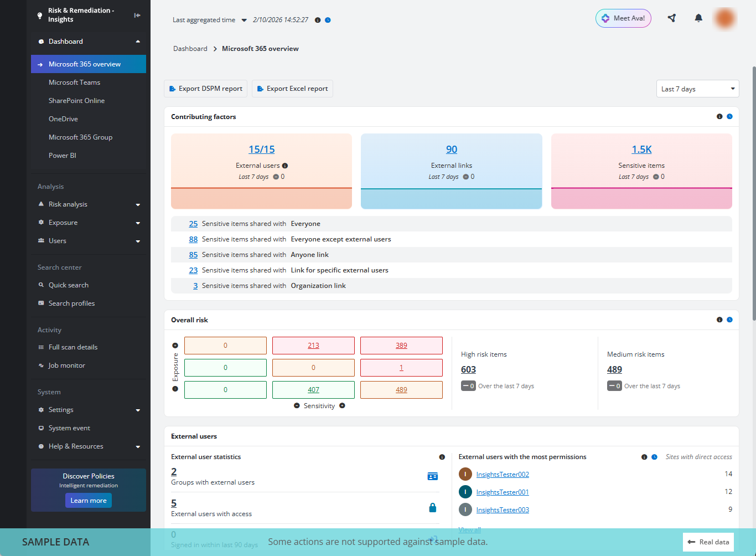Click the clock icon beside aggregated time
The height and width of the screenshot is (556, 756).
pos(328,20)
